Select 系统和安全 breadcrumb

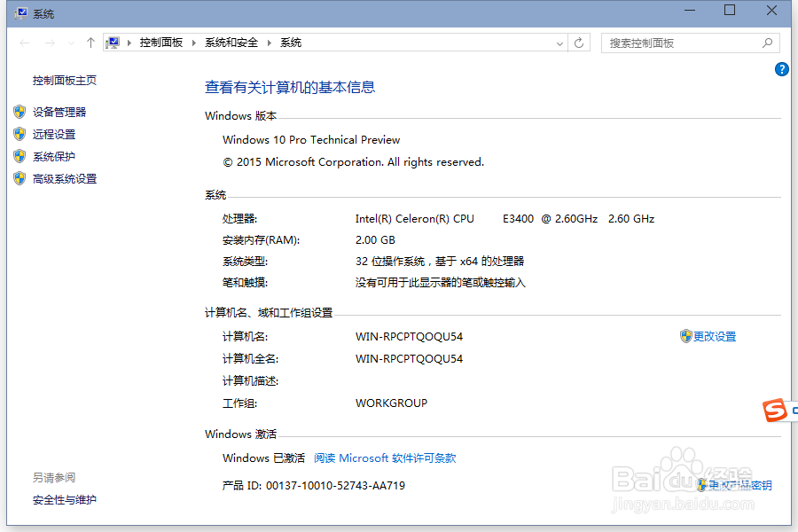(231, 43)
